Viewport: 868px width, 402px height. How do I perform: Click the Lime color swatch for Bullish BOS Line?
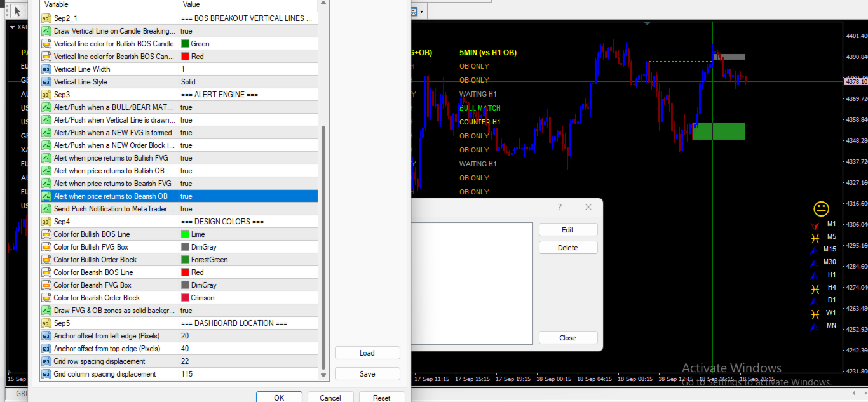tap(185, 234)
